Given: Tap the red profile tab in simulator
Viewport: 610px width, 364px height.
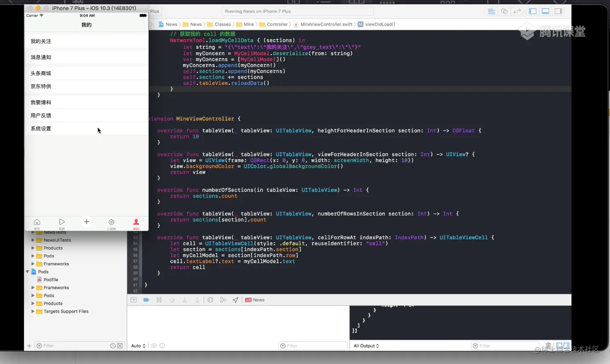Looking at the screenshot, I should (x=136, y=223).
